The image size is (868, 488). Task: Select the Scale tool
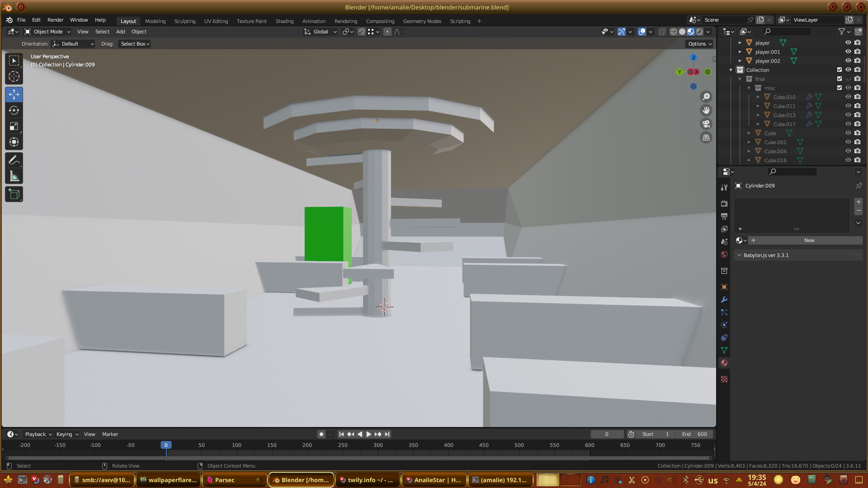coord(14,127)
